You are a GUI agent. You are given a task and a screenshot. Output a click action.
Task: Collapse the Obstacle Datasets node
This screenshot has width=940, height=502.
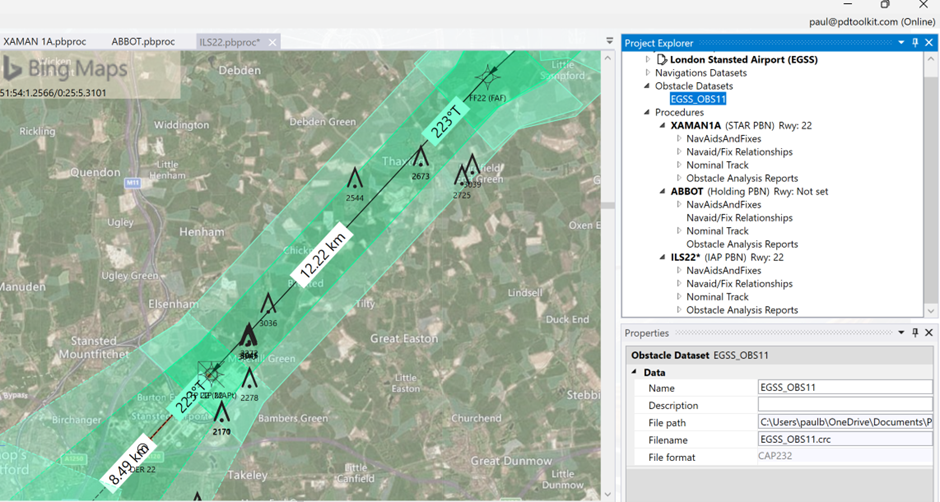[647, 86]
